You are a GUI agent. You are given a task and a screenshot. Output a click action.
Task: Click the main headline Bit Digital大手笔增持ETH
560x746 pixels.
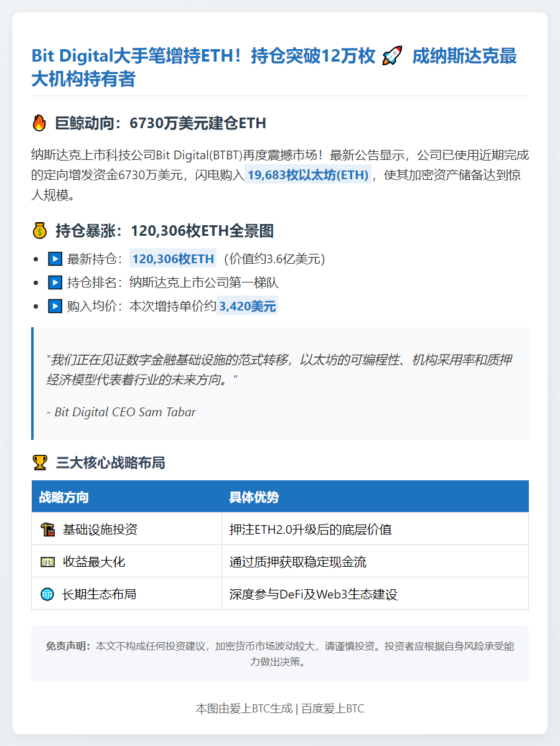tap(274, 68)
